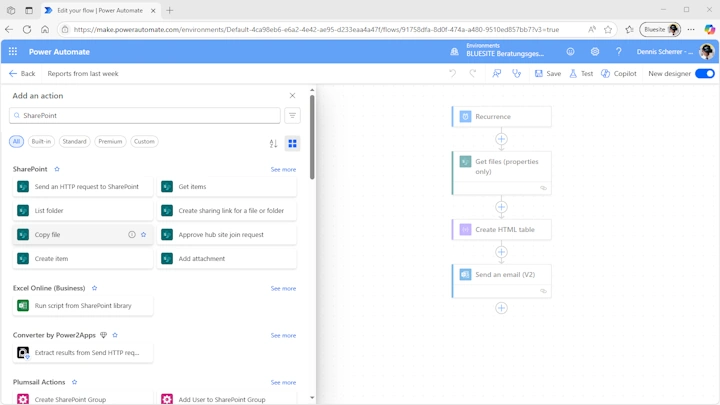Select the Built-in filter pill
The image size is (720, 405).
click(41, 141)
